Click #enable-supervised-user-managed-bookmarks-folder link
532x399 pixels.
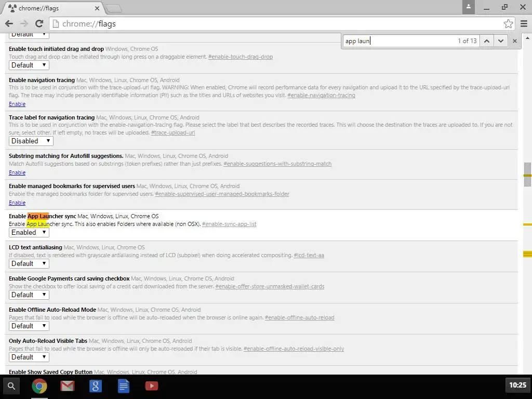(222, 194)
